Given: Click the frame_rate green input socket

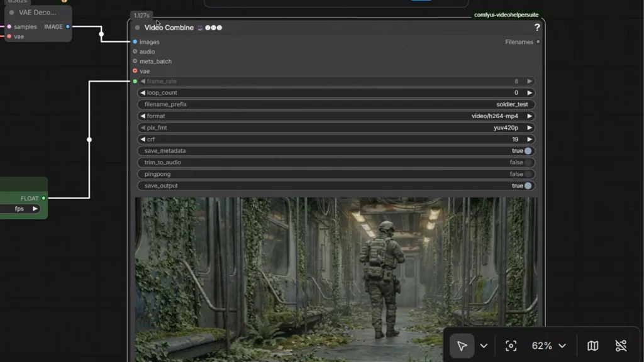Looking at the screenshot, I should (135, 81).
